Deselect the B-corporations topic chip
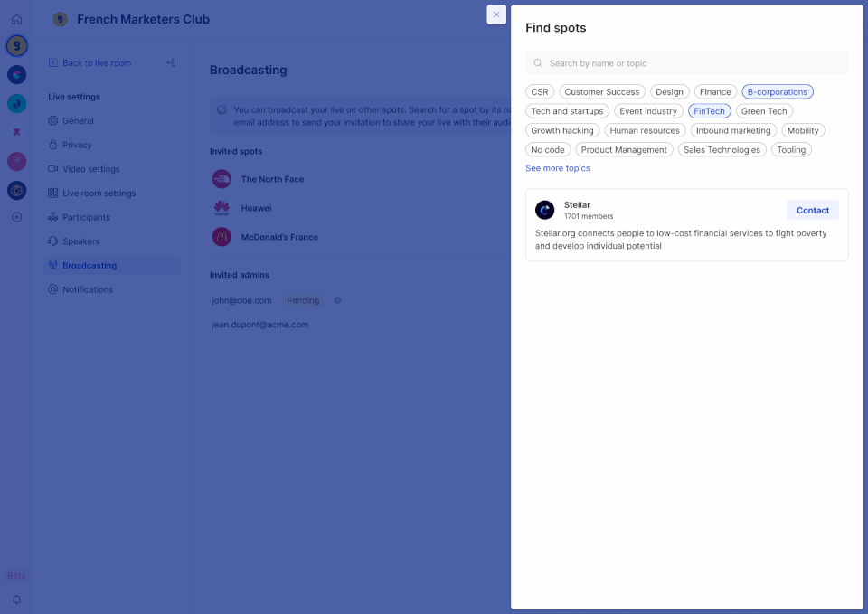The height and width of the screenshot is (614, 868). tap(778, 92)
